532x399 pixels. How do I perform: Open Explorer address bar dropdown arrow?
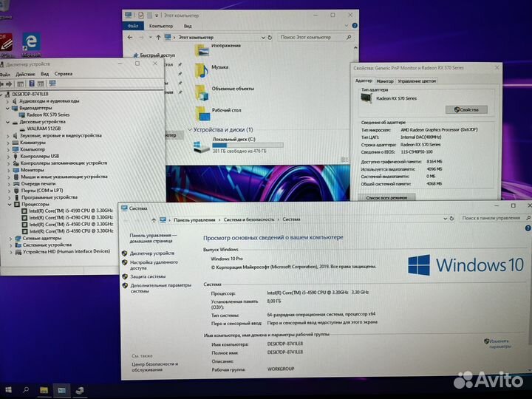263,38
